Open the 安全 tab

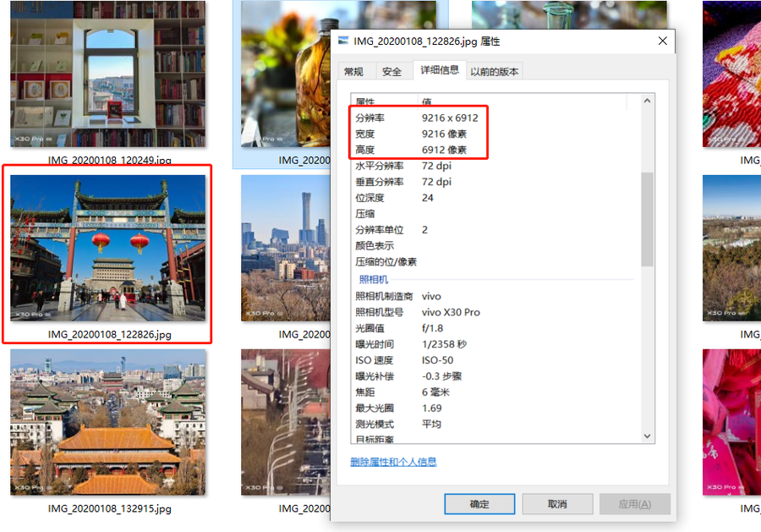pos(391,72)
